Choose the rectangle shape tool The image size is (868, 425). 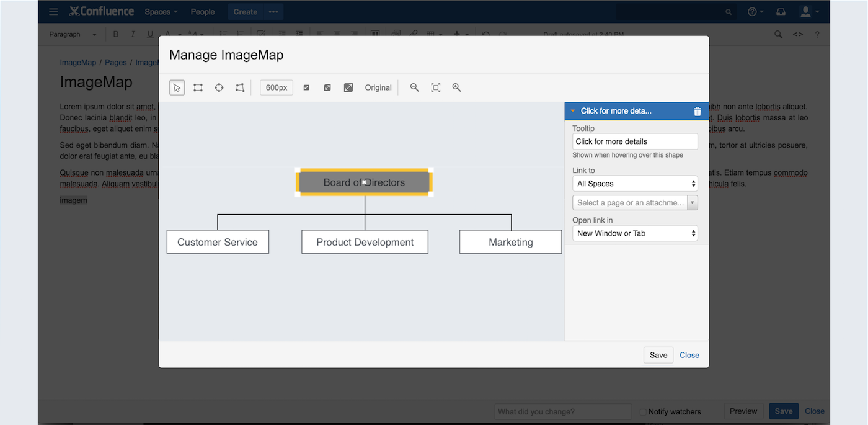[x=198, y=87]
